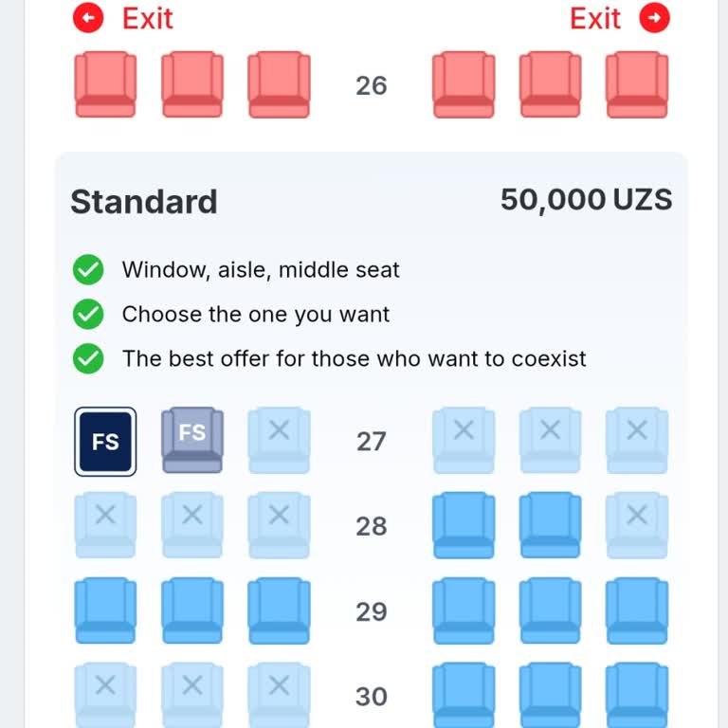Select the right-side middle seat in row 29
Screen dimensions: 728x728
(550, 610)
